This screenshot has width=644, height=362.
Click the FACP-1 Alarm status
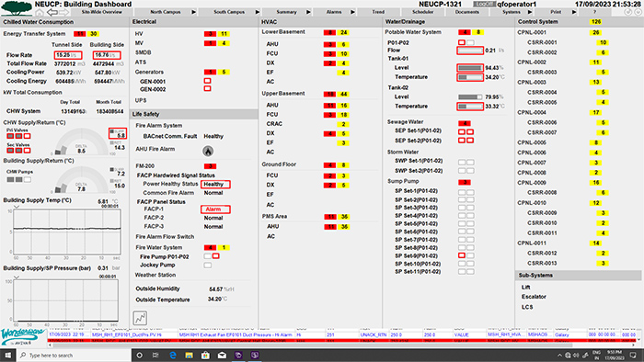click(x=215, y=209)
